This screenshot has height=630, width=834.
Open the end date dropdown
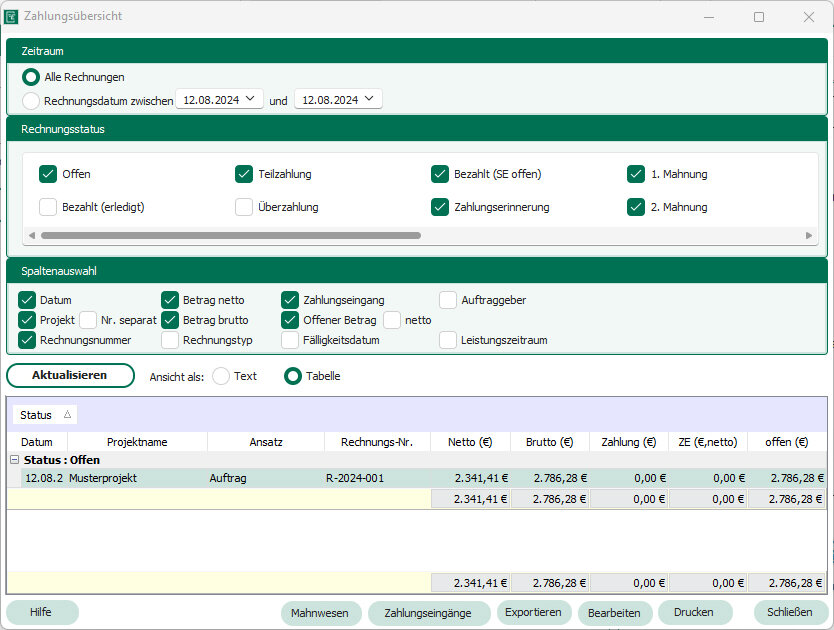(x=368, y=100)
